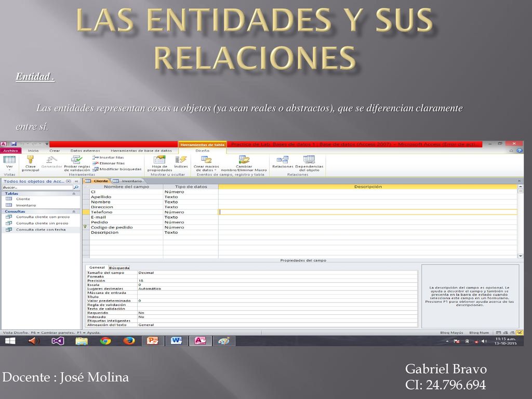Image resolution: width=532 pixels, height=399 pixels.
Task: Open Google Chrome from the taskbar
Action: [105, 341]
